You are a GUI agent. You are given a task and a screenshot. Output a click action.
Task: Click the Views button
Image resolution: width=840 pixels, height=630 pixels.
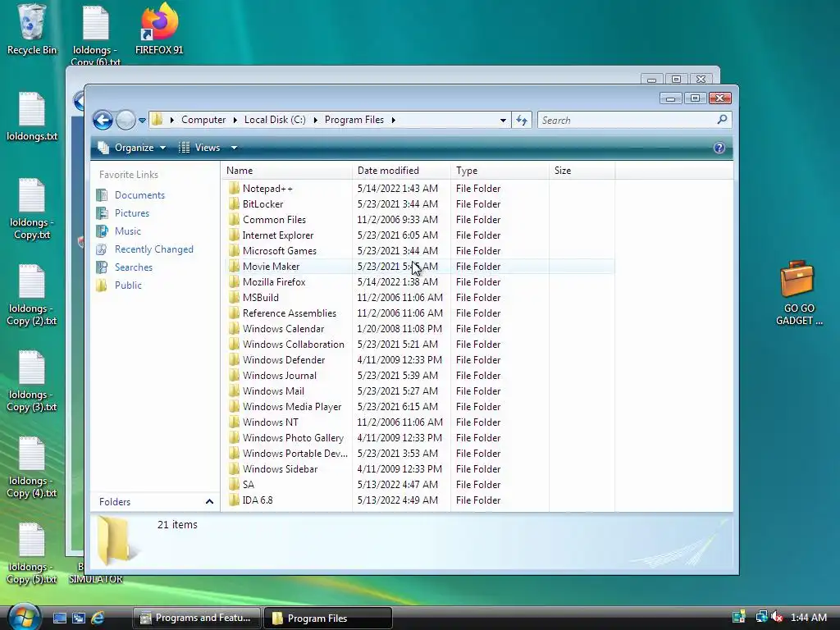(x=199, y=148)
